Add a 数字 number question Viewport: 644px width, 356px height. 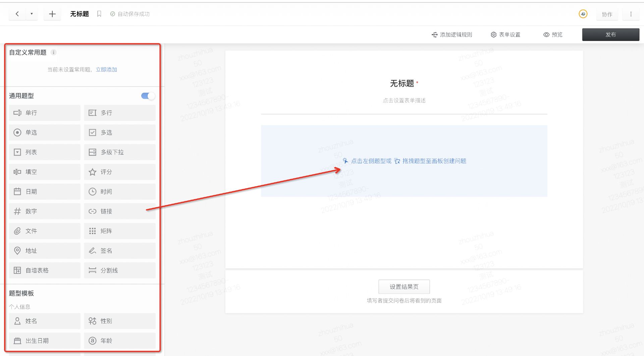coord(45,211)
